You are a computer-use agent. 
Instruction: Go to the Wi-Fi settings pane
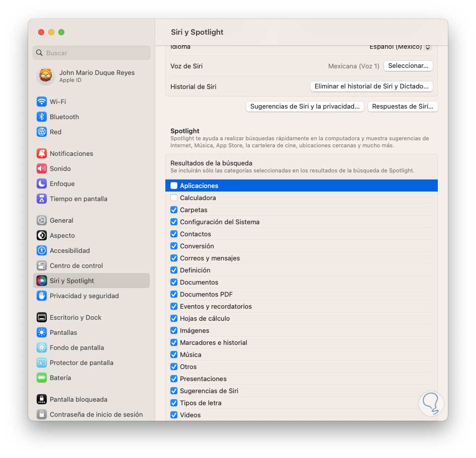coord(91,102)
